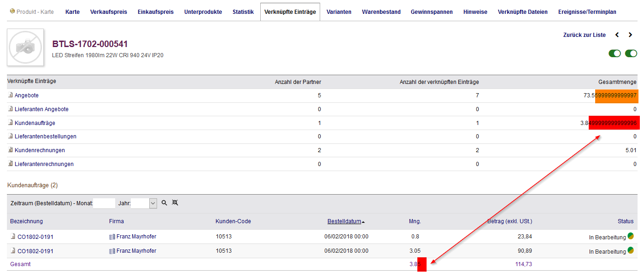Click company icon in the 90,89 row
This screenshot has height=279, width=644.
click(112, 251)
